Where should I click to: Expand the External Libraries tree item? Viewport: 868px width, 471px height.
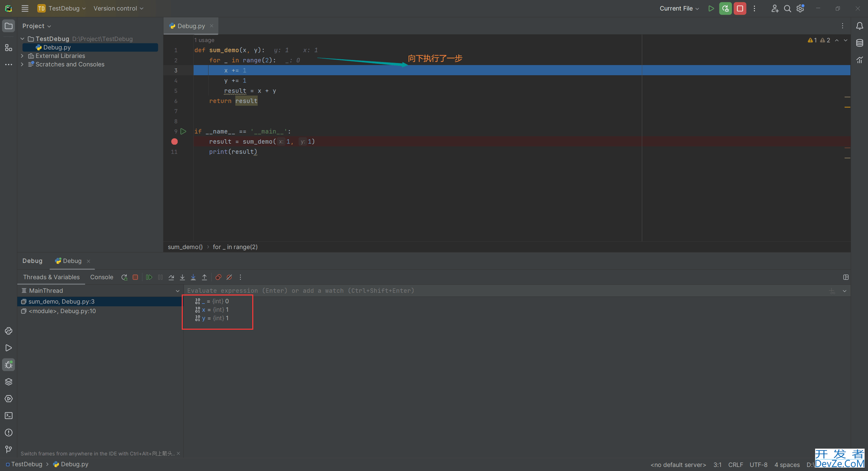click(21, 55)
